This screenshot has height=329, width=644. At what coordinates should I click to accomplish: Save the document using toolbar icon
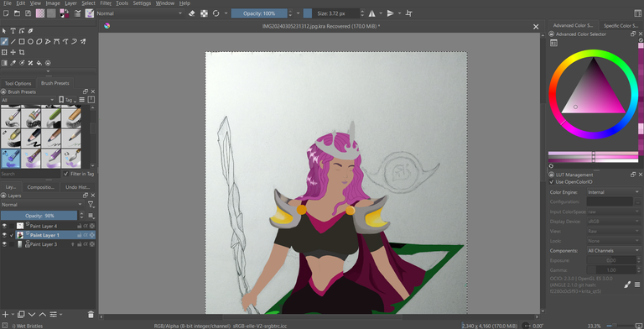click(x=28, y=13)
